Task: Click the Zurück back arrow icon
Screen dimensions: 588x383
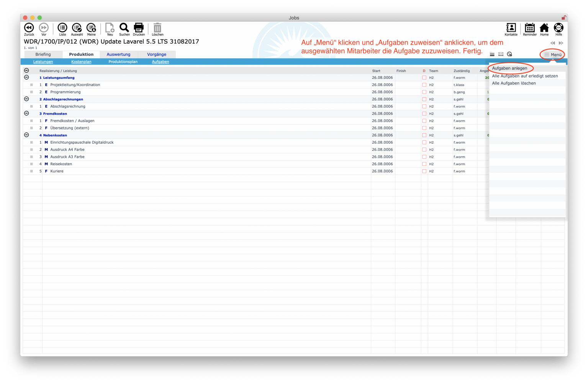Action: click(29, 28)
